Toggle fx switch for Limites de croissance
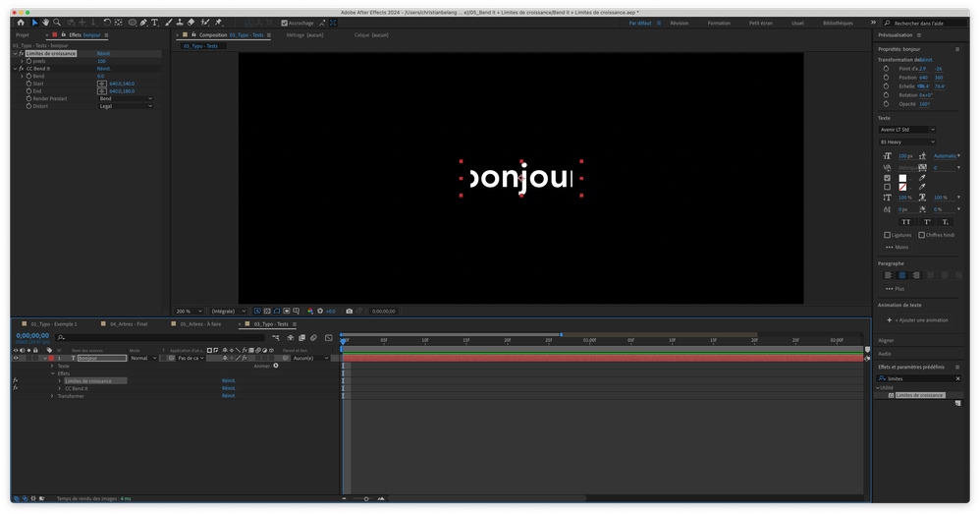This screenshot has width=980, height=515. (16, 380)
